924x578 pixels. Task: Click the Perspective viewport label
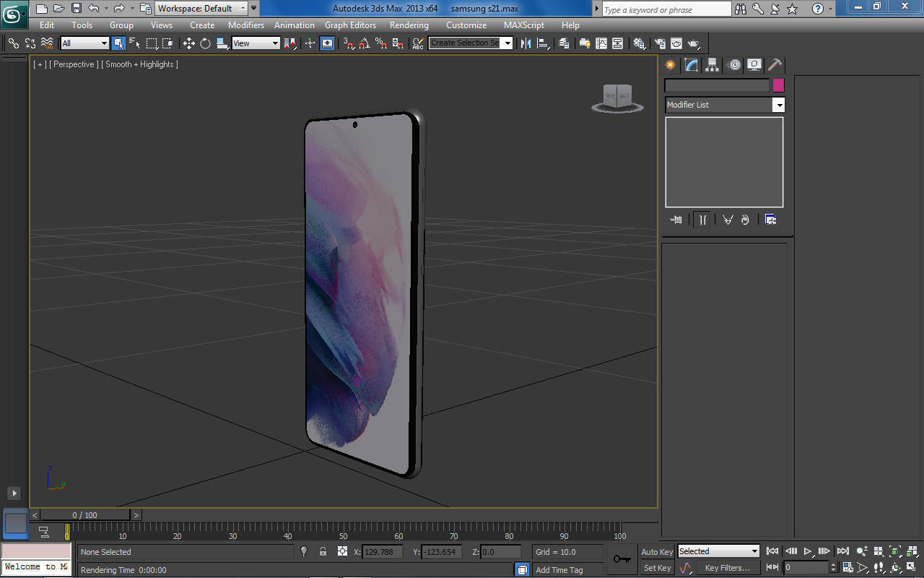[x=74, y=64]
